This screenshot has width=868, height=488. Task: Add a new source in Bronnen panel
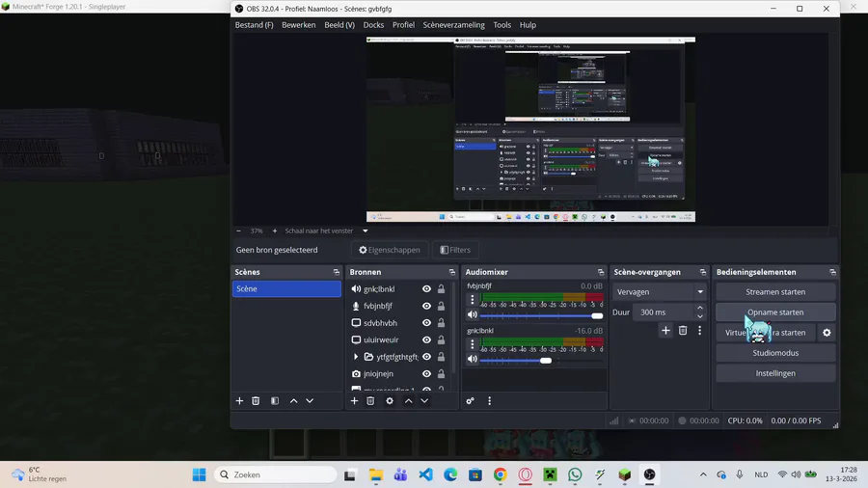tap(354, 400)
